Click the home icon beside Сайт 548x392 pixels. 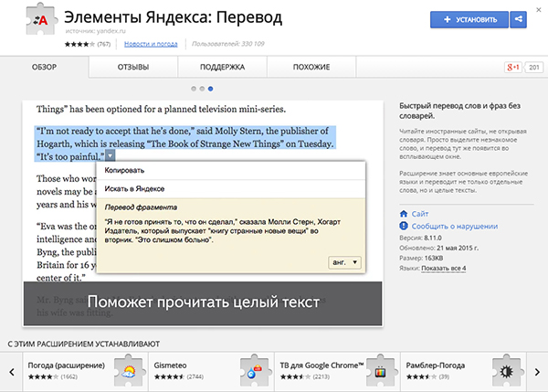pos(404,213)
